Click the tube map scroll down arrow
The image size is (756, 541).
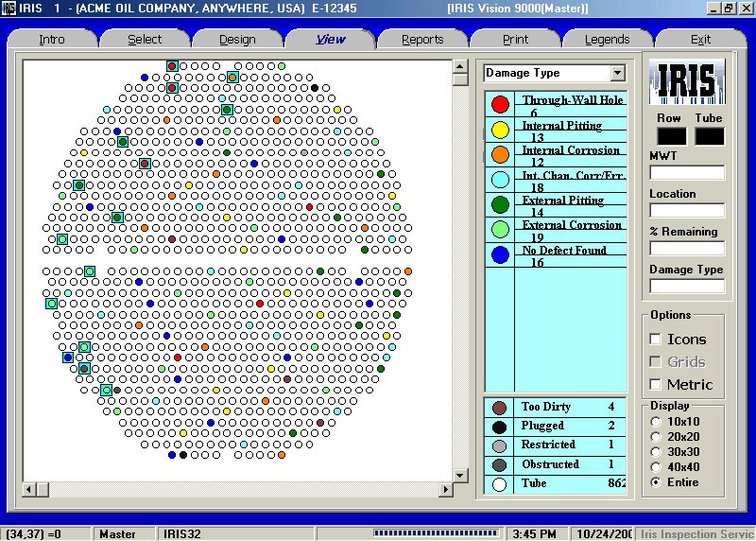[x=460, y=475]
